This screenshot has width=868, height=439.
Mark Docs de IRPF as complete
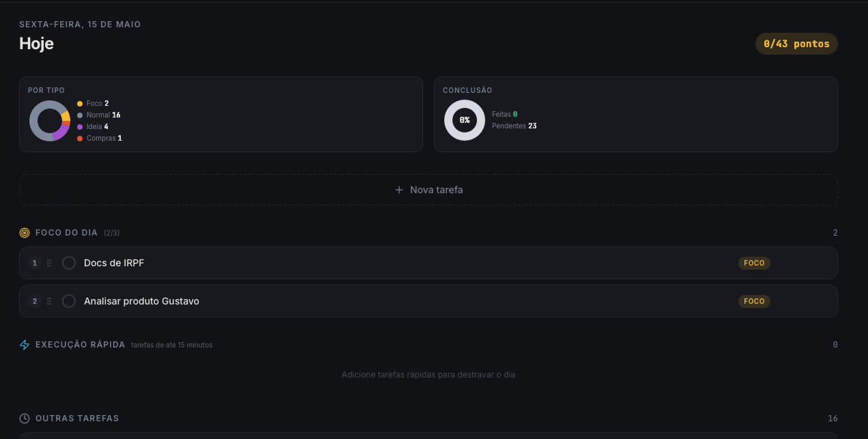pyautogui.click(x=69, y=263)
